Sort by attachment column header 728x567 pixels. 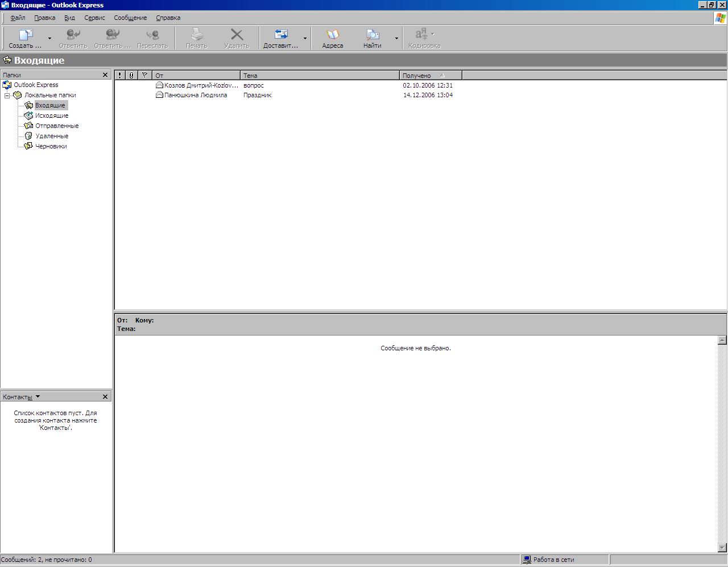coord(131,75)
